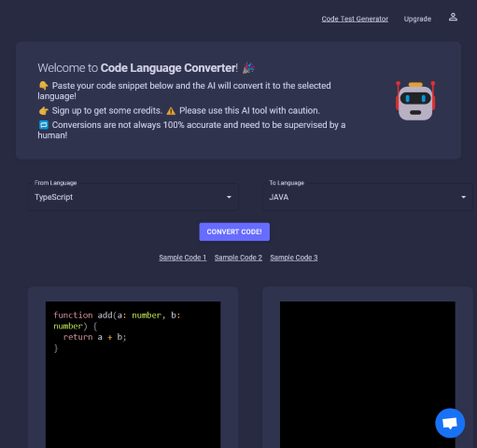The width and height of the screenshot is (477, 448).
Task: Expand the From Language dropdown arrow
Action: (229, 197)
